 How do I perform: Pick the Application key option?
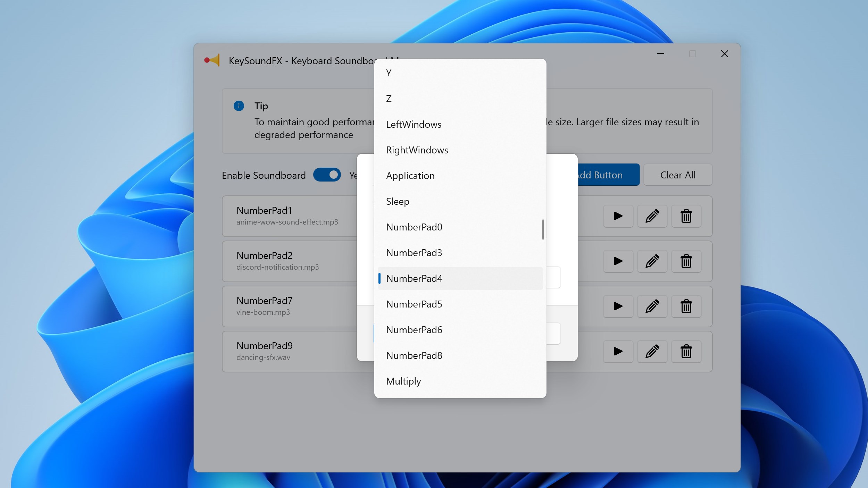click(x=460, y=176)
